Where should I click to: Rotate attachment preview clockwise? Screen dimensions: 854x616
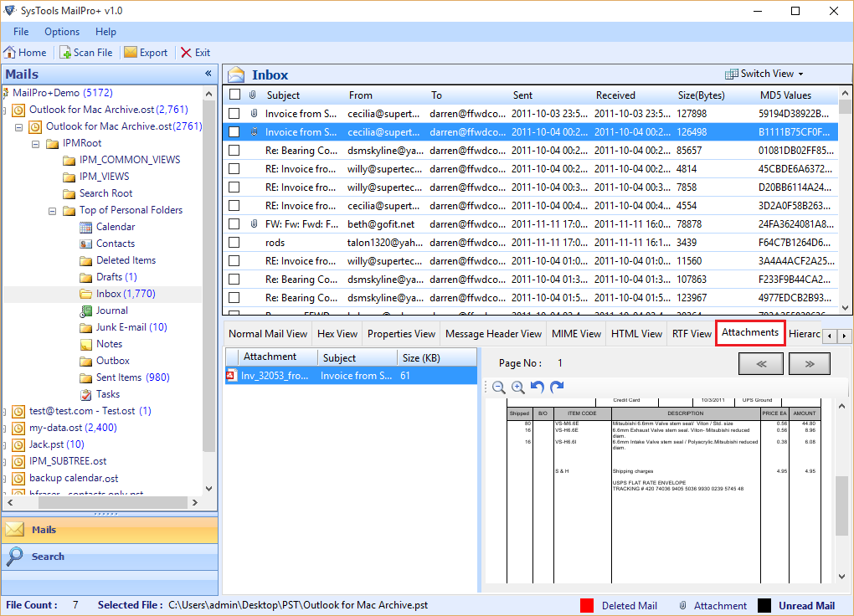click(x=557, y=387)
